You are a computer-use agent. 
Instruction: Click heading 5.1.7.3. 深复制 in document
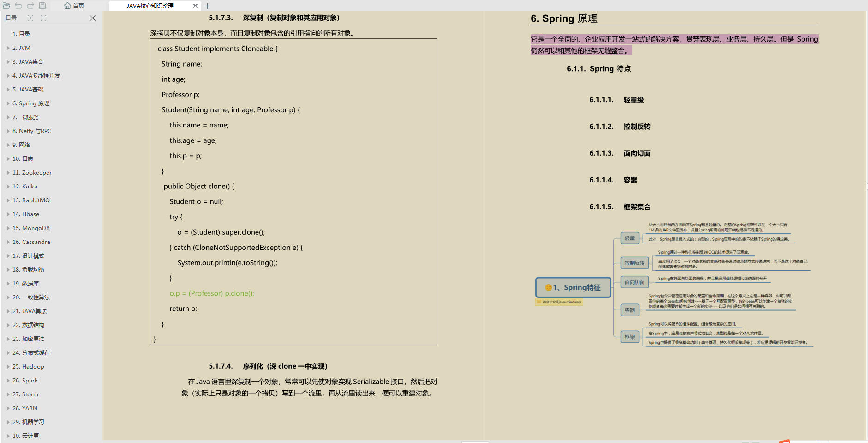[274, 18]
